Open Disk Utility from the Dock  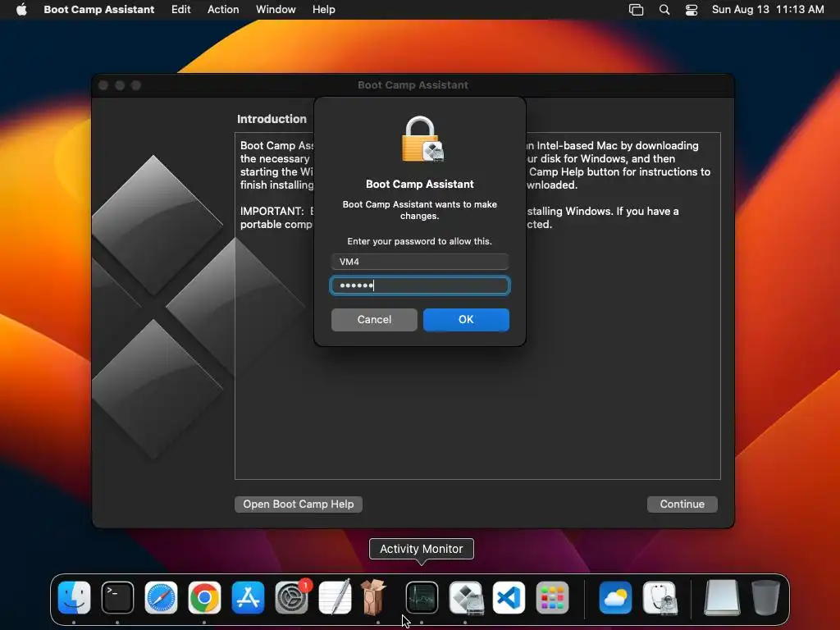point(660,597)
